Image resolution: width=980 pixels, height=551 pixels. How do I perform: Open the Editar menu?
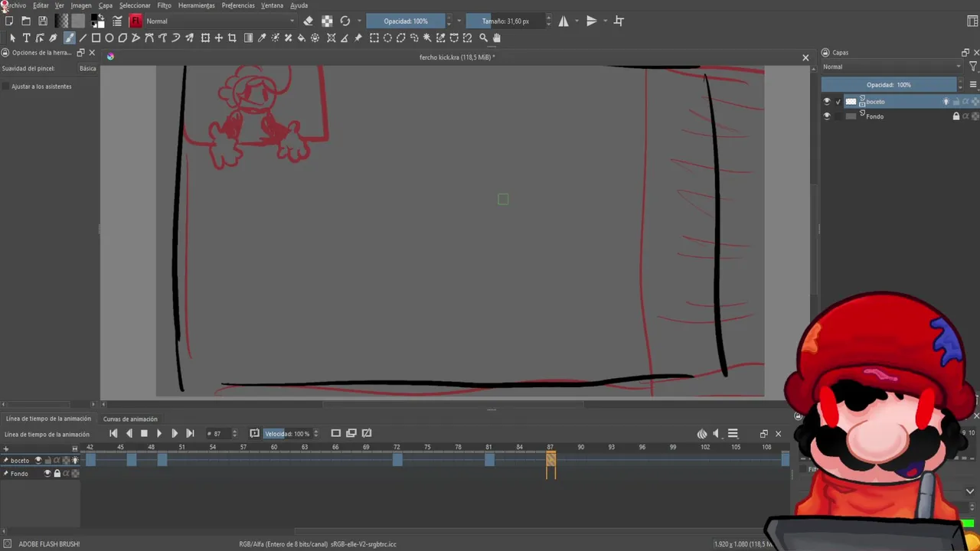tap(41, 5)
